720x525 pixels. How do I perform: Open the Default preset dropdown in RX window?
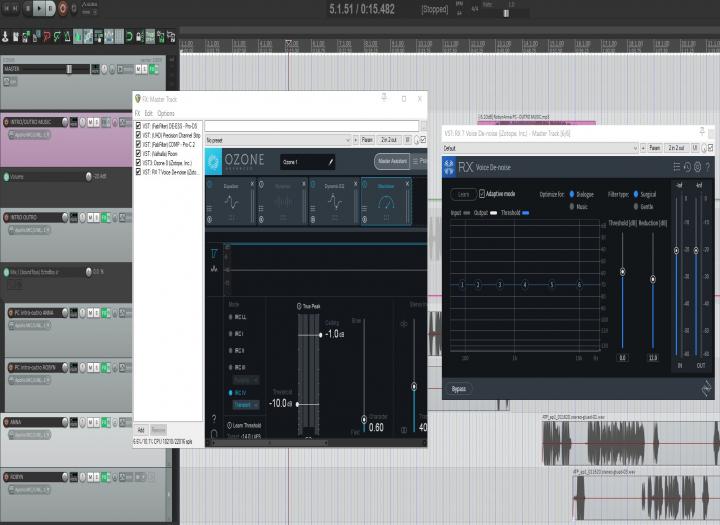pyautogui.click(x=540, y=148)
